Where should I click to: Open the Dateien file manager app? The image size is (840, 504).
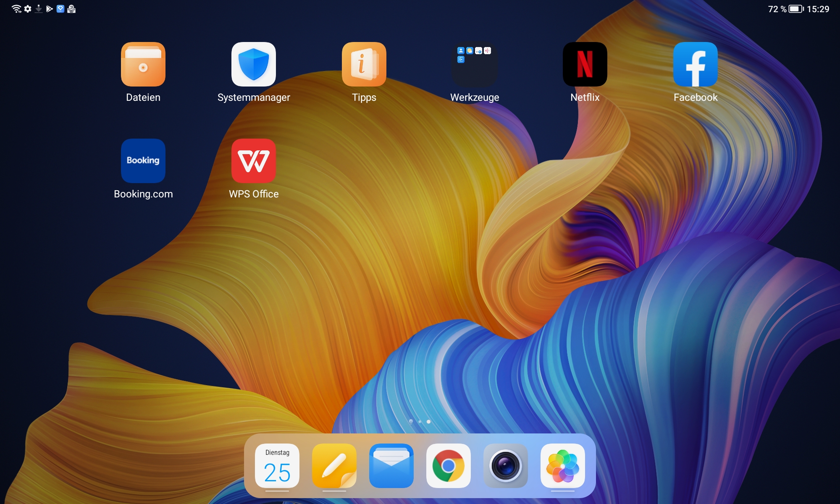coord(143,64)
